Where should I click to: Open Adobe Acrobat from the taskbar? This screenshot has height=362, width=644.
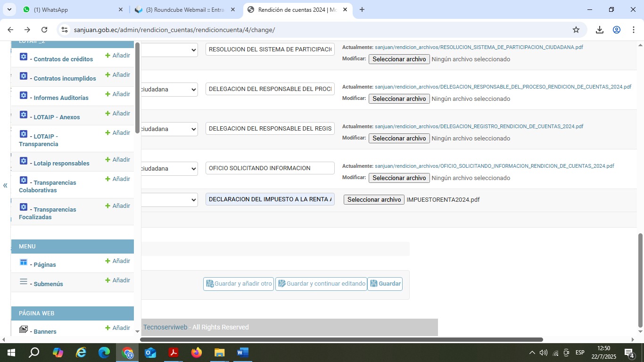coord(173,353)
